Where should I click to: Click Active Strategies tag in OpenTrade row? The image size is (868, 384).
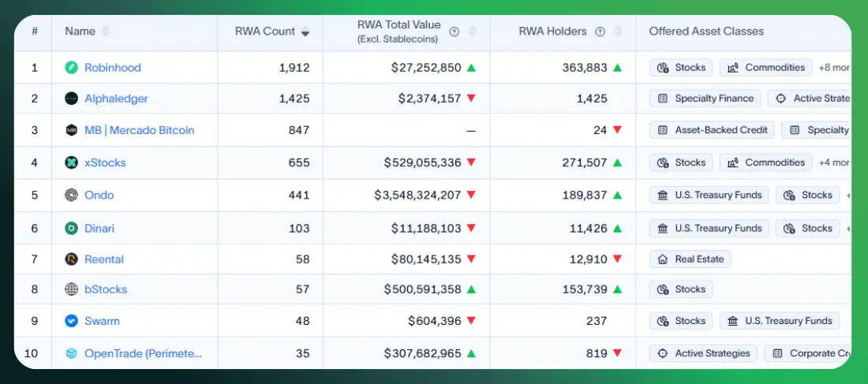[x=703, y=353]
